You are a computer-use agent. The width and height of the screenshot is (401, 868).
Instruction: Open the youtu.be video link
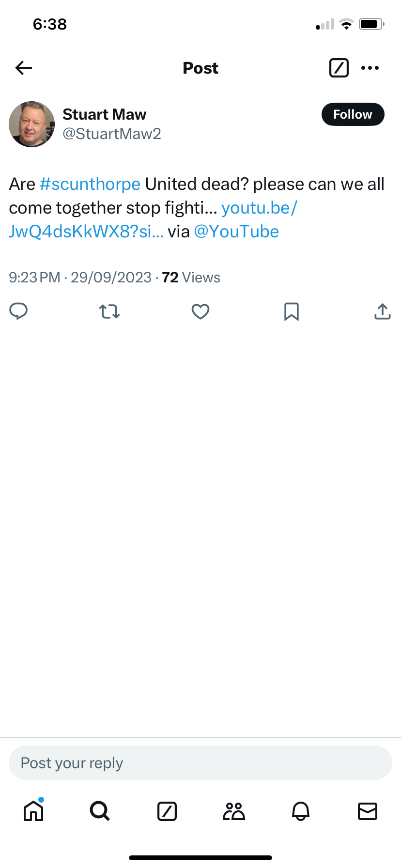(x=259, y=208)
